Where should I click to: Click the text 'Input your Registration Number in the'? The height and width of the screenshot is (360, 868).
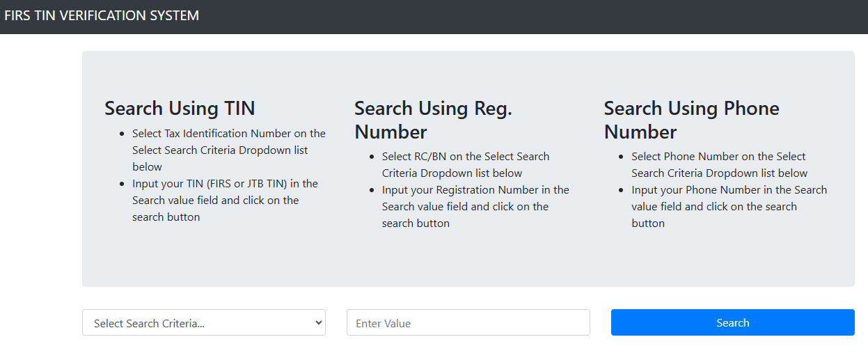coord(475,189)
